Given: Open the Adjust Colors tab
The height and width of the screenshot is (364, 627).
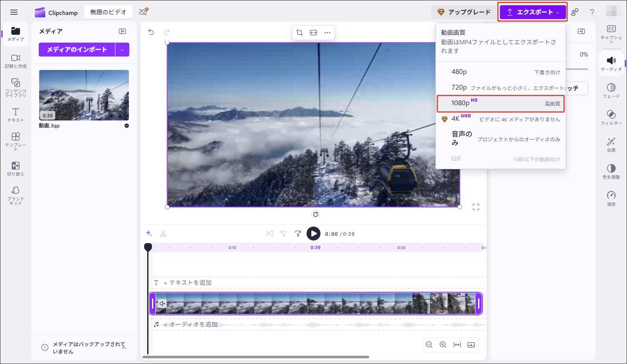Looking at the screenshot, I should 611,171.
